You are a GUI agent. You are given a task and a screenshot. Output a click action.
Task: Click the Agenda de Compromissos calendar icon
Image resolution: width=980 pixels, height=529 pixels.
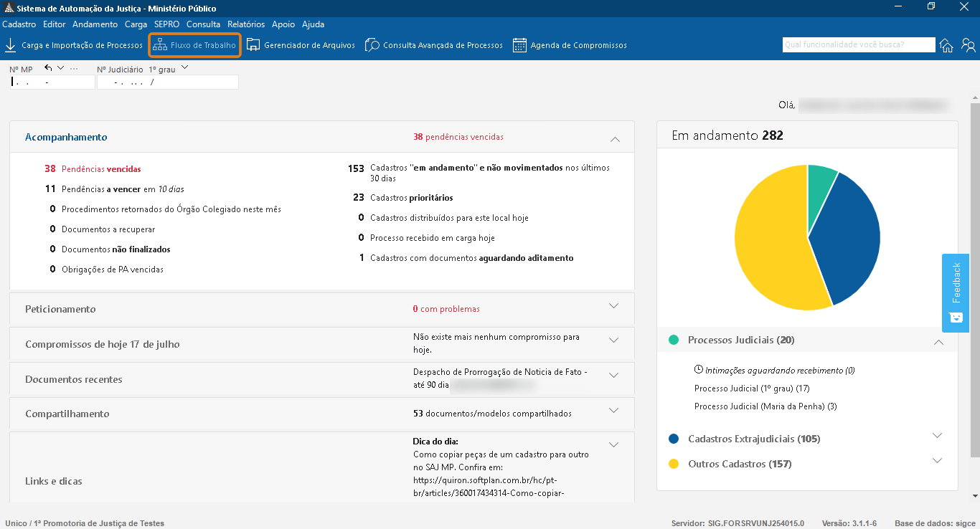pos(520,45)
